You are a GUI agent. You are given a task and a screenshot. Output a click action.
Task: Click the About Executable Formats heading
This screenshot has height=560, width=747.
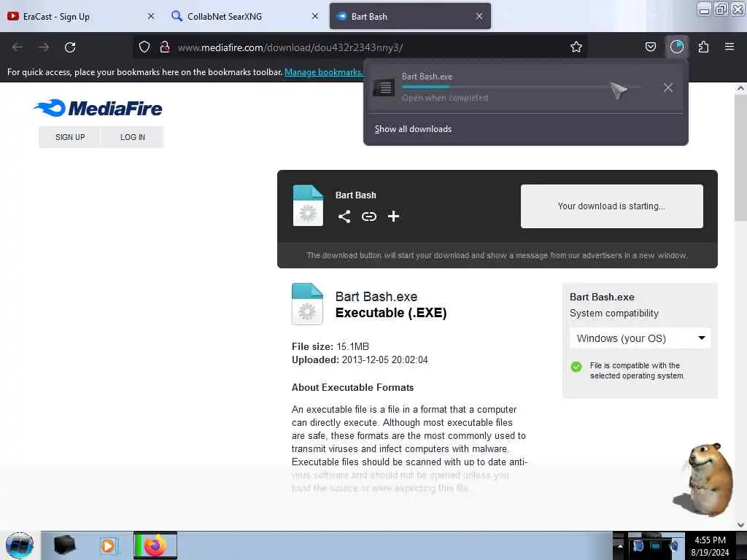coord(352,388)
